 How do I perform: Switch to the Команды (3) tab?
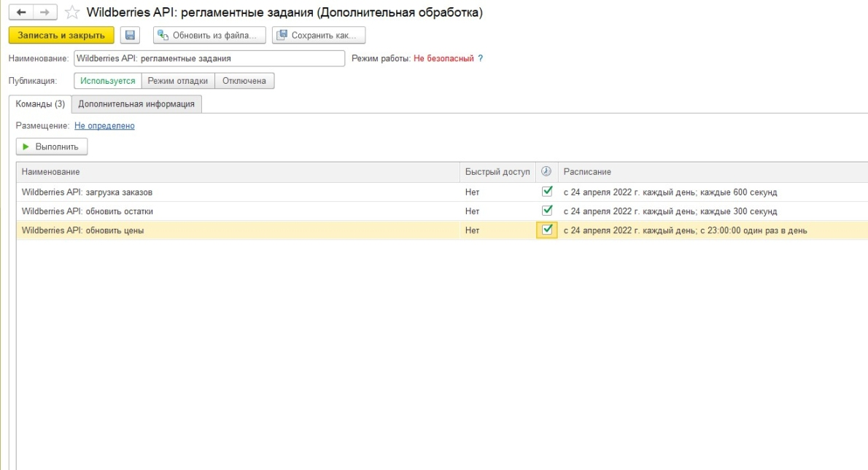point(40,104)
